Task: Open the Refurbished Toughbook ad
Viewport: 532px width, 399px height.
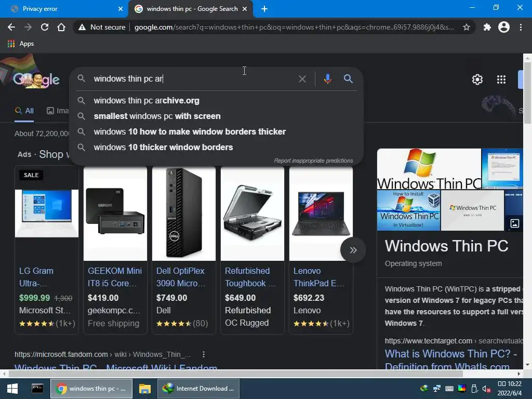Action: 250,277
